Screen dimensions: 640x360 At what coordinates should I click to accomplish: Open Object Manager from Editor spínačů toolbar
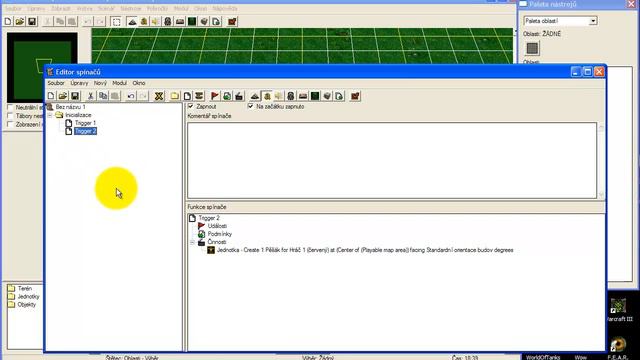(327, 96)
